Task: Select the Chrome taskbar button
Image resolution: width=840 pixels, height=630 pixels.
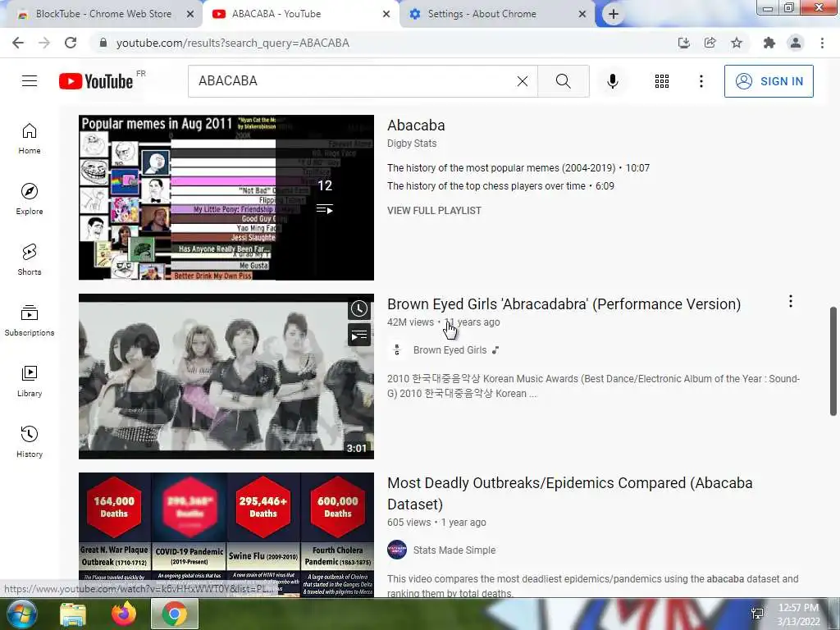Action: coord(175,614)
